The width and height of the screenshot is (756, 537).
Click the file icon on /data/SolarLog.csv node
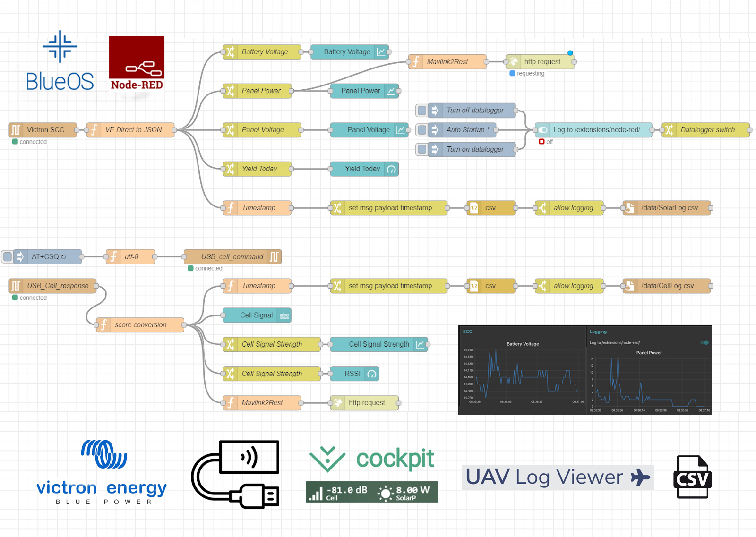tap(629, 208)
